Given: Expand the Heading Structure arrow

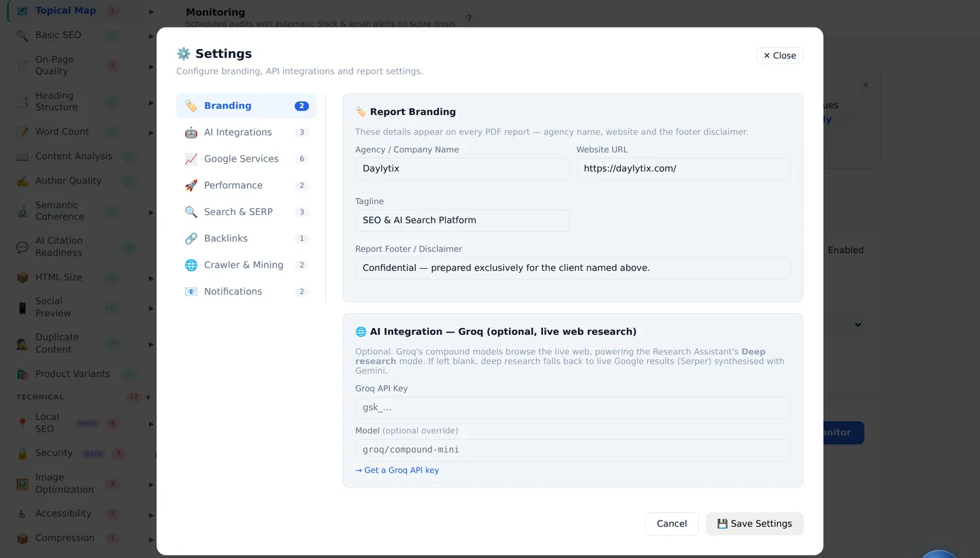Looking at the screenshot, I should tap(151, 103).
